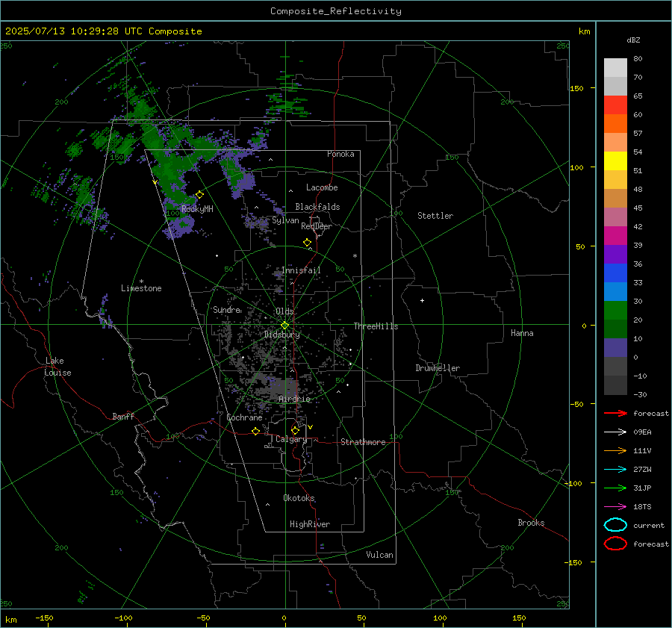Viewport: 672px width, 628px height.
Task: Click the Hanna city label
Action: [x=522, y=333]
